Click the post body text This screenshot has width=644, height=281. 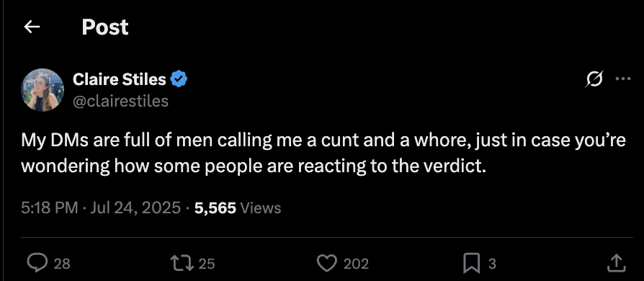point(323,153)
